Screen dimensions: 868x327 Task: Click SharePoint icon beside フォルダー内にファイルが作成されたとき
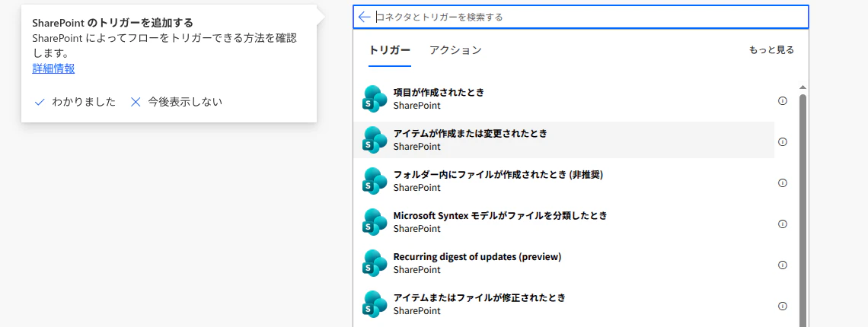tap(374, 181)
